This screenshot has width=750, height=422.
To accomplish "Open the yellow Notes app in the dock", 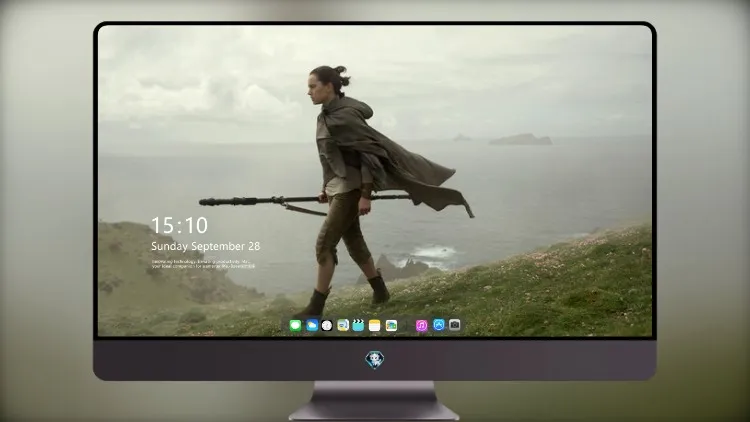I will tap(375, 326).
